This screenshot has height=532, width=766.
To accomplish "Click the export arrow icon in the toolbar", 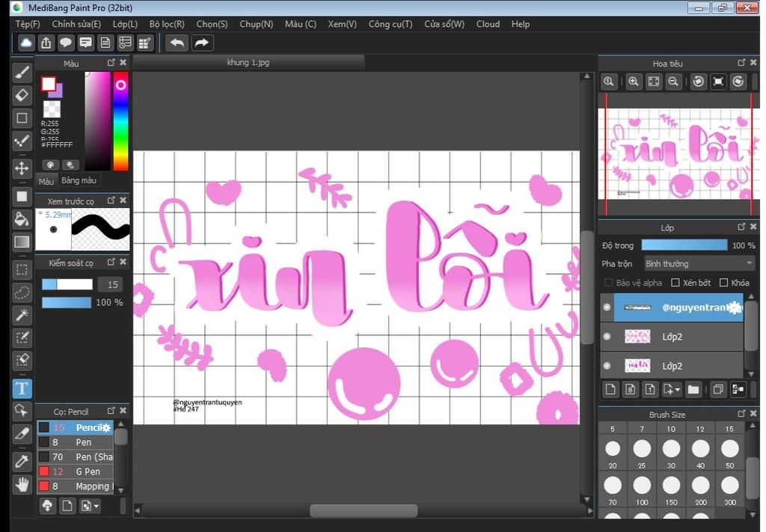I will point(46,43).
